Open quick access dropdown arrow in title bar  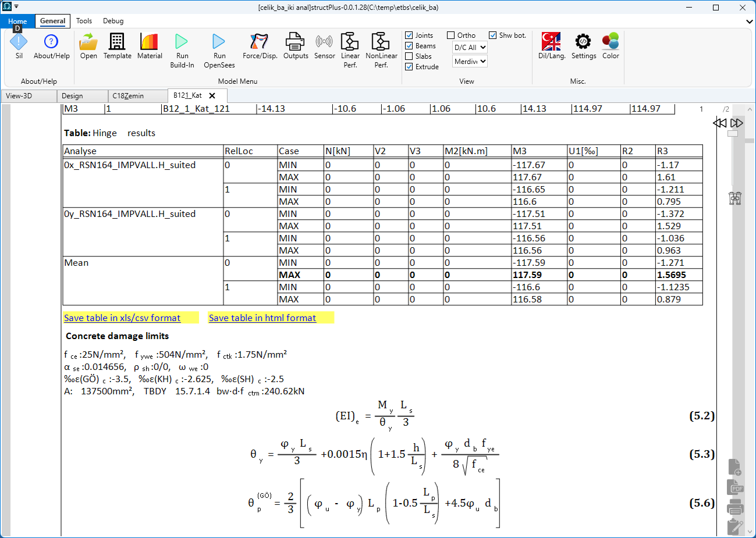point(16,7)
